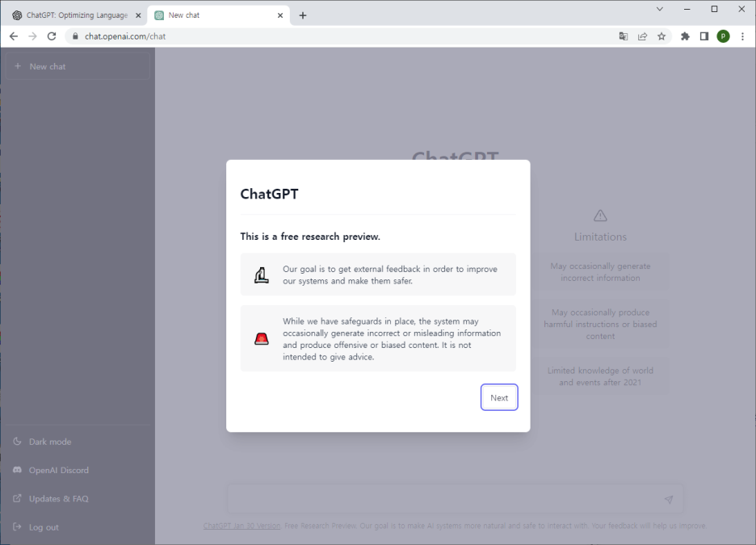Click the translate page icon
The width and height of the screenshot is (756, 545).
pyautogui.click(x=624, y=36)
